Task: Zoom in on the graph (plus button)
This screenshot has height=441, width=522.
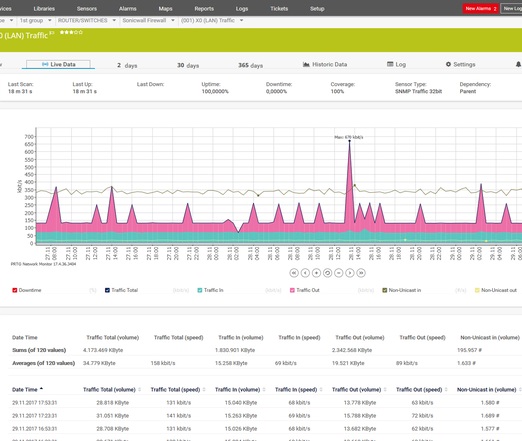Action: [316, 273]
